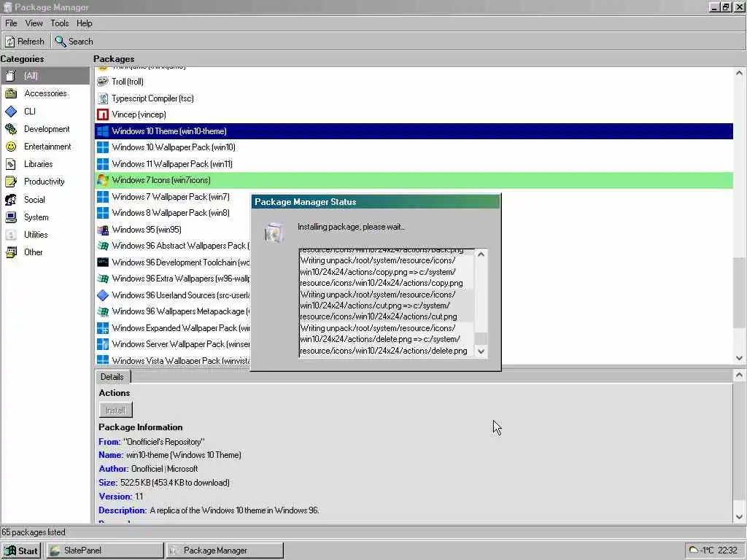Image resolution: width=747 pixels, height=560 pixels.
Task: Select the CLI diamond icon
Action: coord(11,112)
